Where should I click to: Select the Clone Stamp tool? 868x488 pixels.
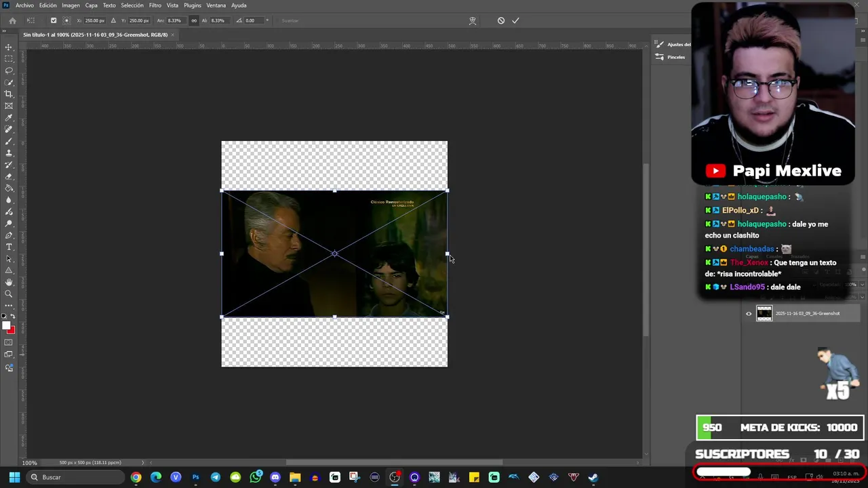(x=9, y=153)
